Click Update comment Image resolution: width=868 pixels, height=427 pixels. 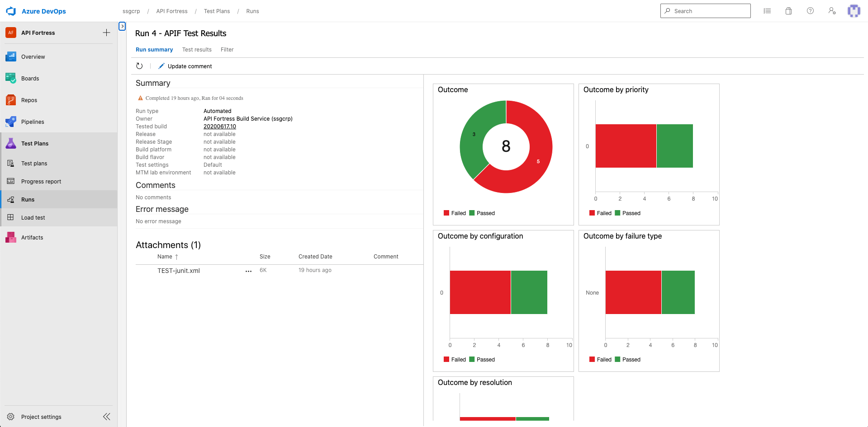pyautogui.click(x=185, y=66)
